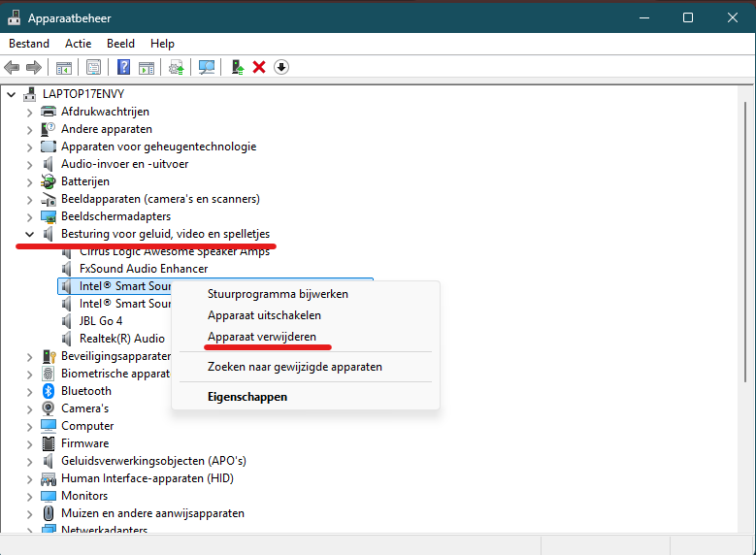Screen dimensions: 756x555
Task: Click the Properties sheet toolbar icon
Action: 94,67
